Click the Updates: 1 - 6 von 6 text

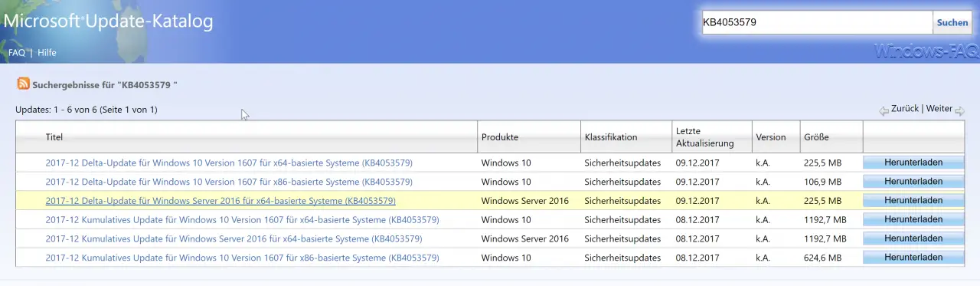coord(57,110)
